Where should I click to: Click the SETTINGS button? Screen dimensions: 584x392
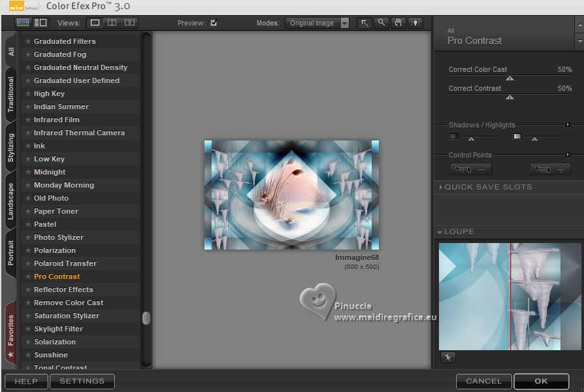coord(82,381)
